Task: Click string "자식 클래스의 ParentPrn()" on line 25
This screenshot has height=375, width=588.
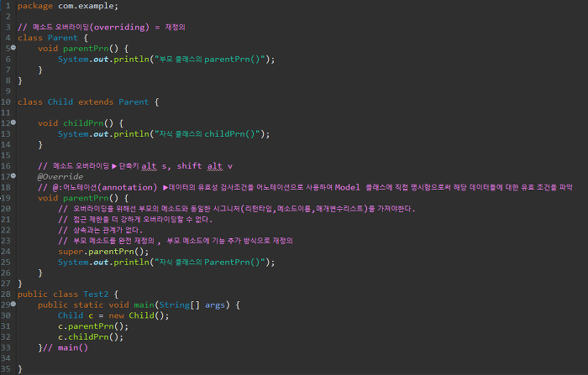Action: point(210,263)
